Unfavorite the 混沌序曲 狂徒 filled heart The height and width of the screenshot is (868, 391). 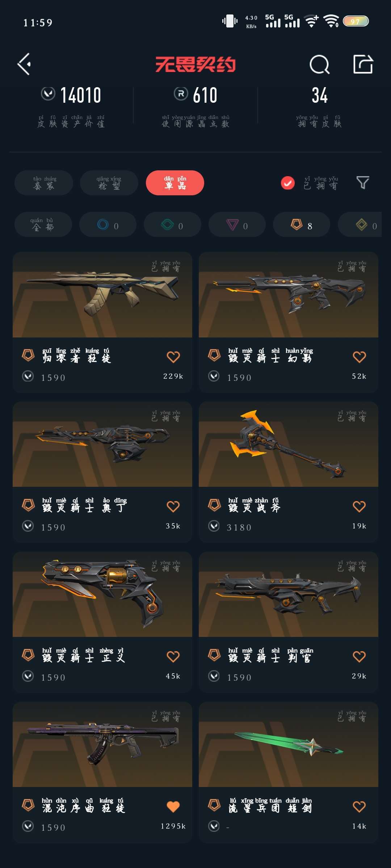(x=173, y=807)
